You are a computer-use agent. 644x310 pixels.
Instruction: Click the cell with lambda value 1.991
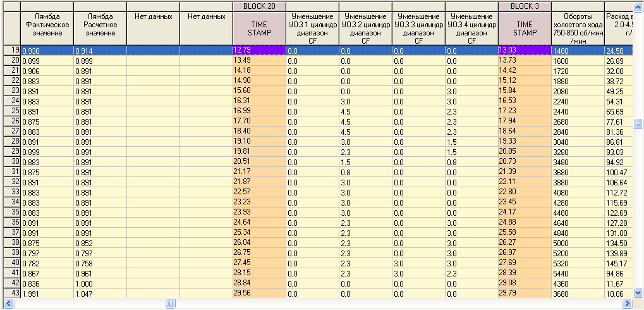[47, 294]
